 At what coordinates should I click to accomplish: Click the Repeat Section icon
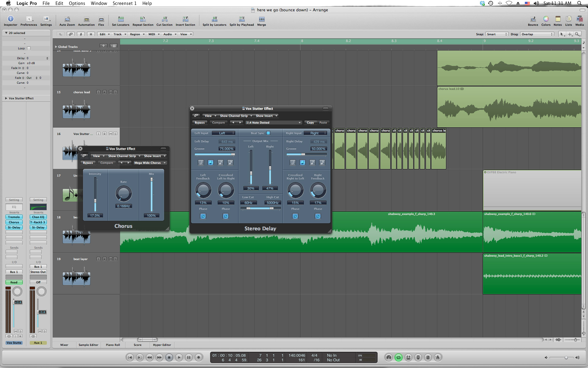(x=143, y=19)
